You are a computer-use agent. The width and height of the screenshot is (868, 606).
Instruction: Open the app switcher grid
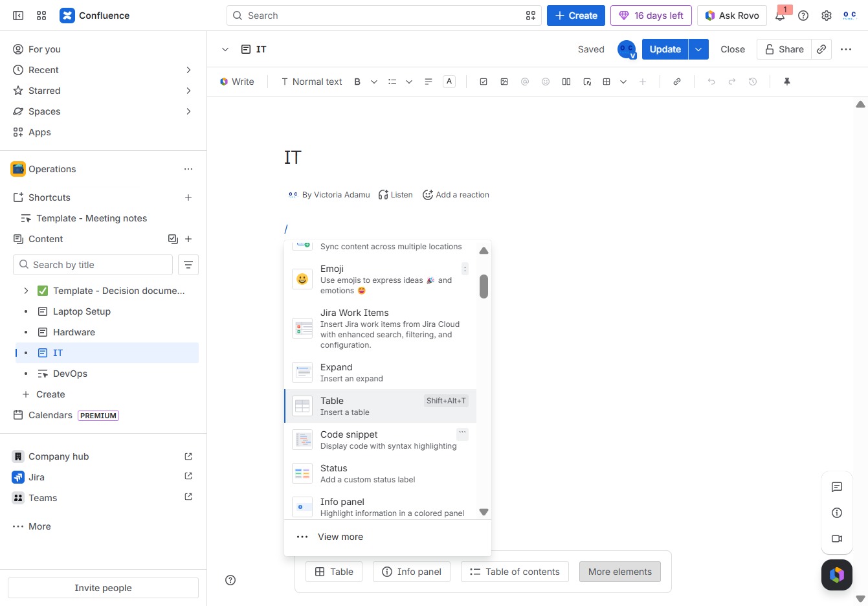tap(41, 16)
